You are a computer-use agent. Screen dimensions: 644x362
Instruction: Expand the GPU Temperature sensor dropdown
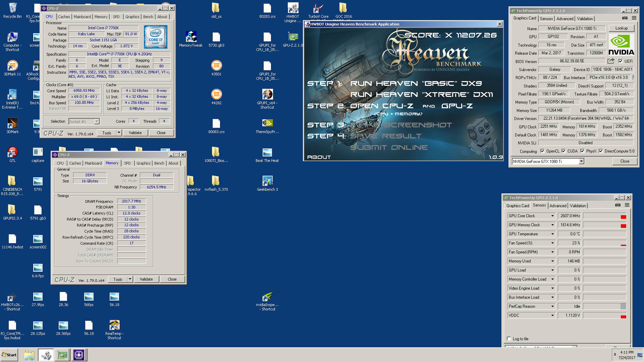pos(552,234)
